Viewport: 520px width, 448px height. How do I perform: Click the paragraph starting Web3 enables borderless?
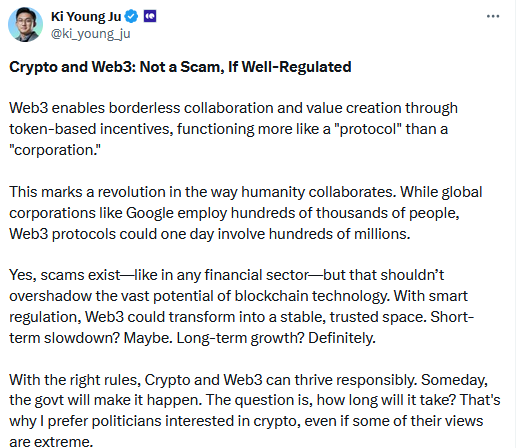[233, 129]
